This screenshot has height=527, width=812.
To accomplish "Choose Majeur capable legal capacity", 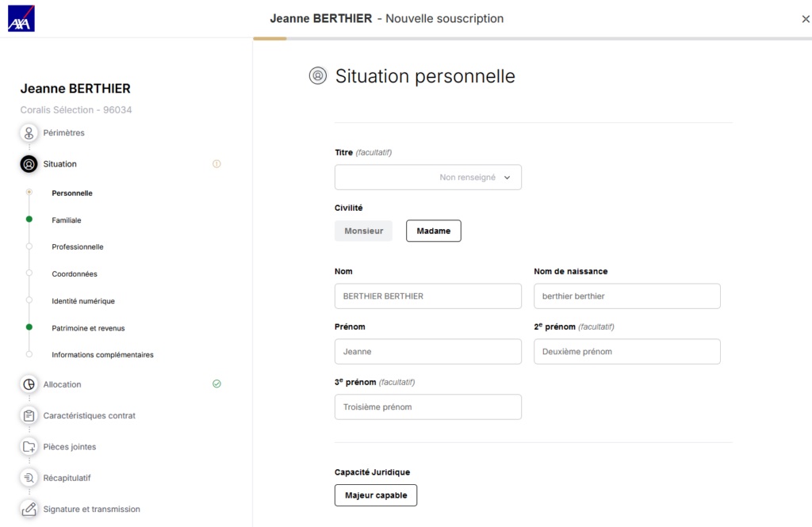I will (376, 495).
